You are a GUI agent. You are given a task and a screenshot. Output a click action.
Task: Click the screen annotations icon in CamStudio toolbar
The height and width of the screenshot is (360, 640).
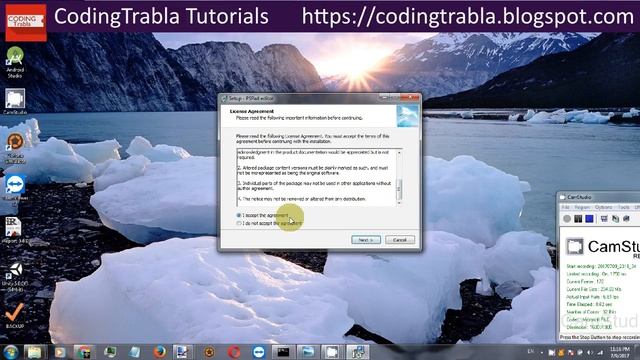pyautogui.click(x=626, y=219)
